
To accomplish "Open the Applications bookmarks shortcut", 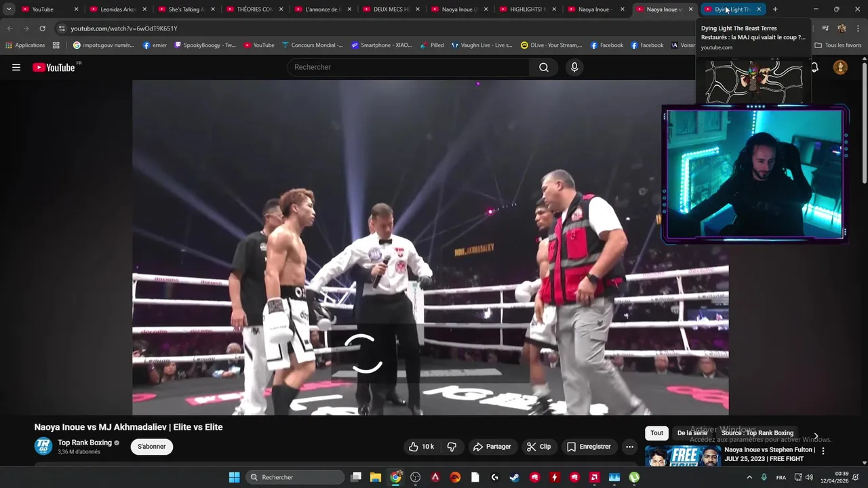I will click(x=25, y=45).
